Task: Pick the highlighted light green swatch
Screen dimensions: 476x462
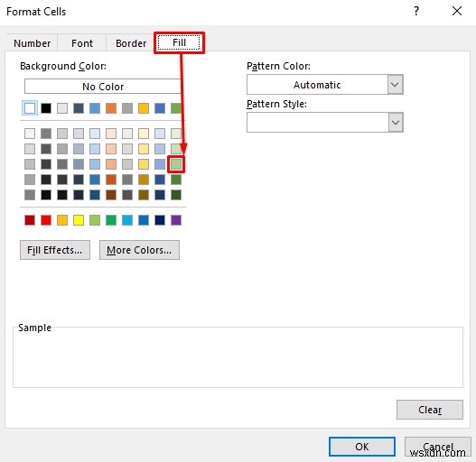Action: point(176,164)
